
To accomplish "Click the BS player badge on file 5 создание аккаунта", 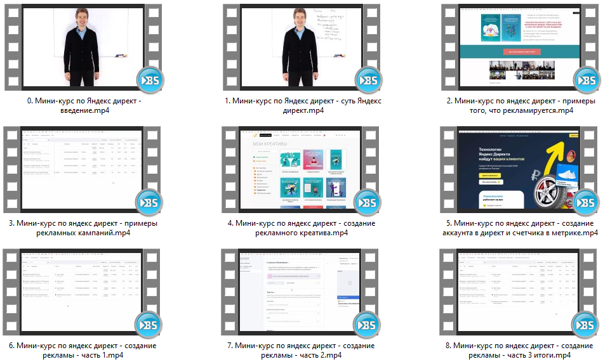I will pos(586,202).
